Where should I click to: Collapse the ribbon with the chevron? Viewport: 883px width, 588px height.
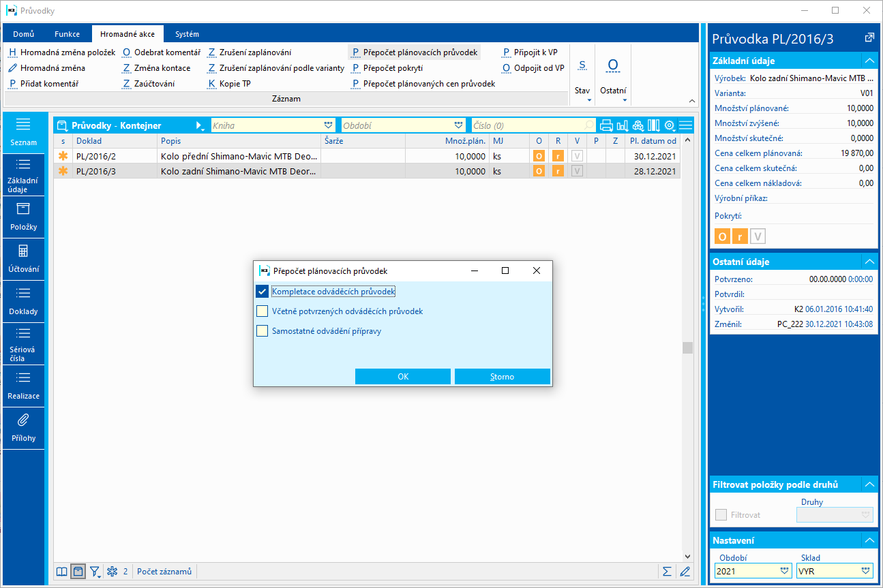click(692, 100)
